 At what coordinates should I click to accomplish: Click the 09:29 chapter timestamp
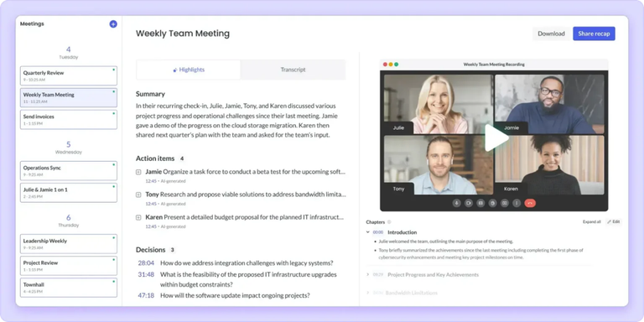[378, 275]
